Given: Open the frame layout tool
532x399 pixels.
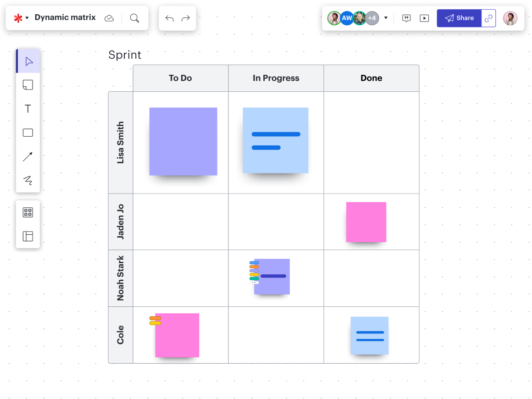Looking at the screenshot, I should (x=28, y=236).
